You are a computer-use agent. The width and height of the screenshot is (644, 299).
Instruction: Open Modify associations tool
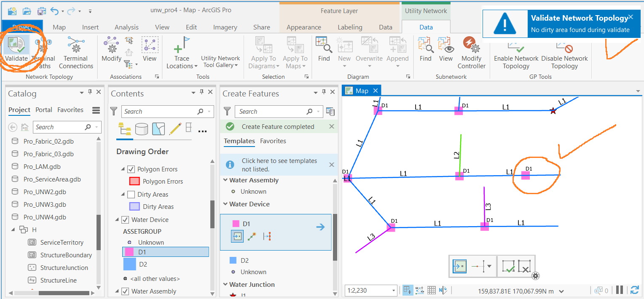(111, 49)
